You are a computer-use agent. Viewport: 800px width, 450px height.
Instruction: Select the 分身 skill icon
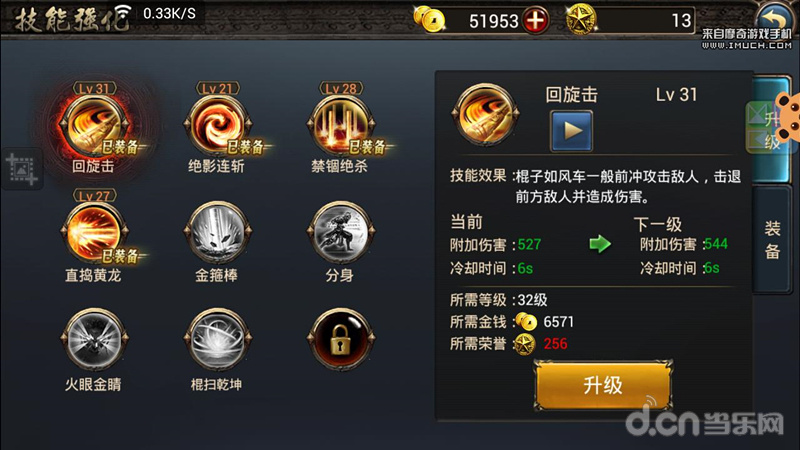pyautogui.click(x=341, y=233)
